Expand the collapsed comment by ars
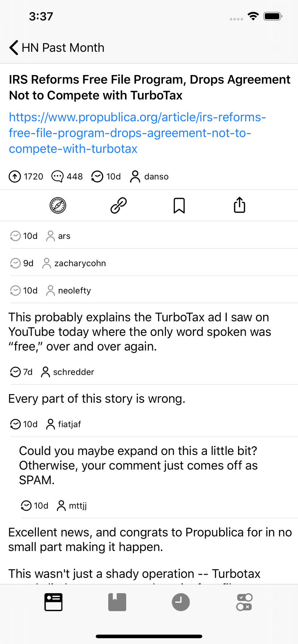 click(x=149, y=236)
